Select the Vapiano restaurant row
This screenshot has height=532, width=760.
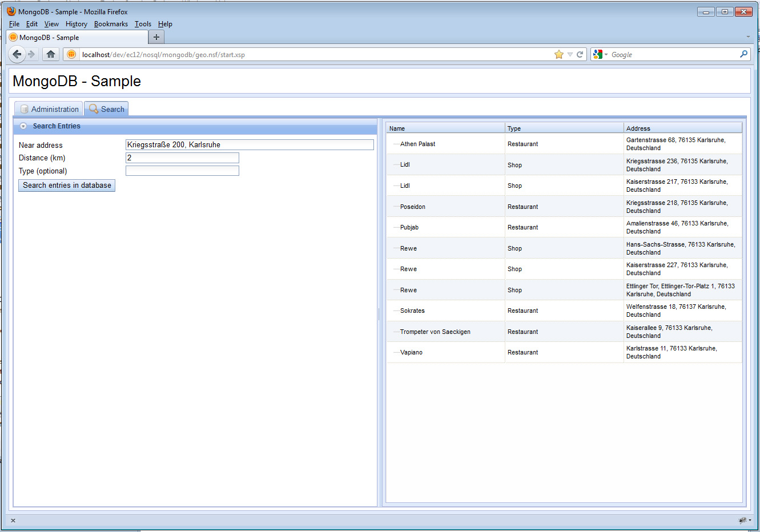point(411,352)
